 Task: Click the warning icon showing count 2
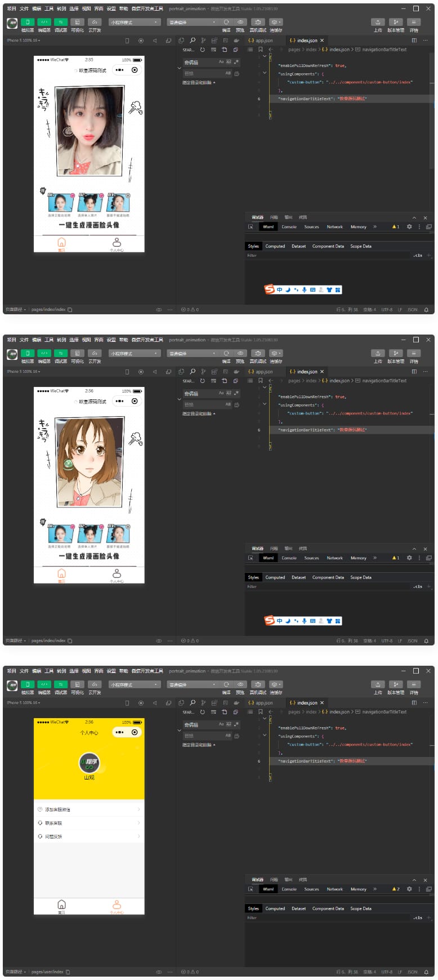(395, 889)
